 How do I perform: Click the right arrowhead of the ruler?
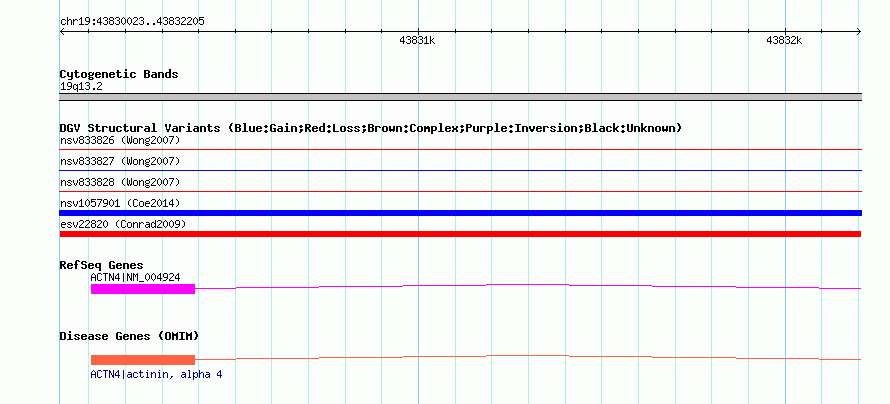[859, 32]
